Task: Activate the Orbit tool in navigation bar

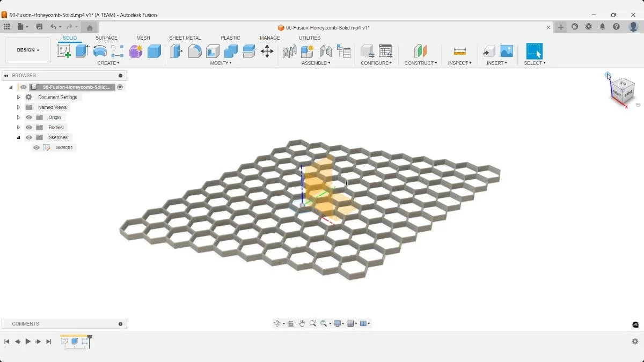Action: 278,323
